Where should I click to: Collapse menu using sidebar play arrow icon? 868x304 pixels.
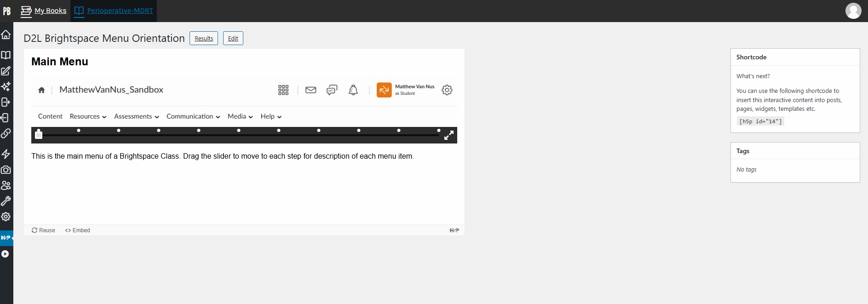point(5,254)
